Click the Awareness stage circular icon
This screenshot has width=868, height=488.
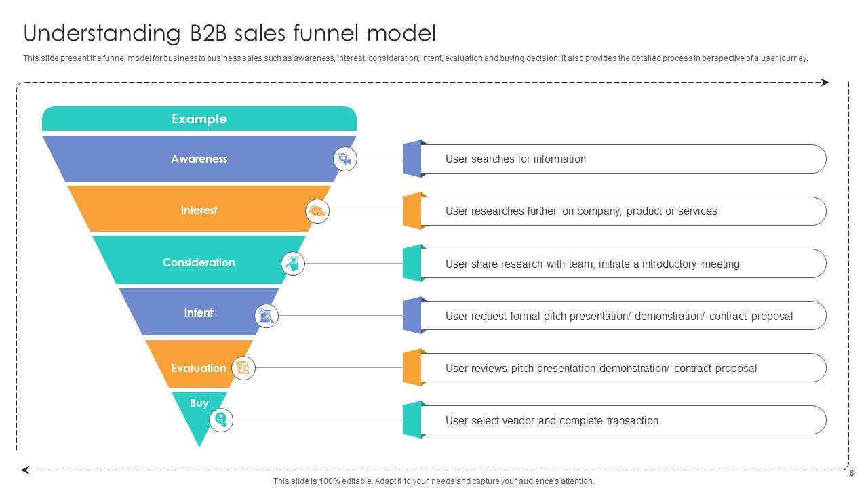345,159
